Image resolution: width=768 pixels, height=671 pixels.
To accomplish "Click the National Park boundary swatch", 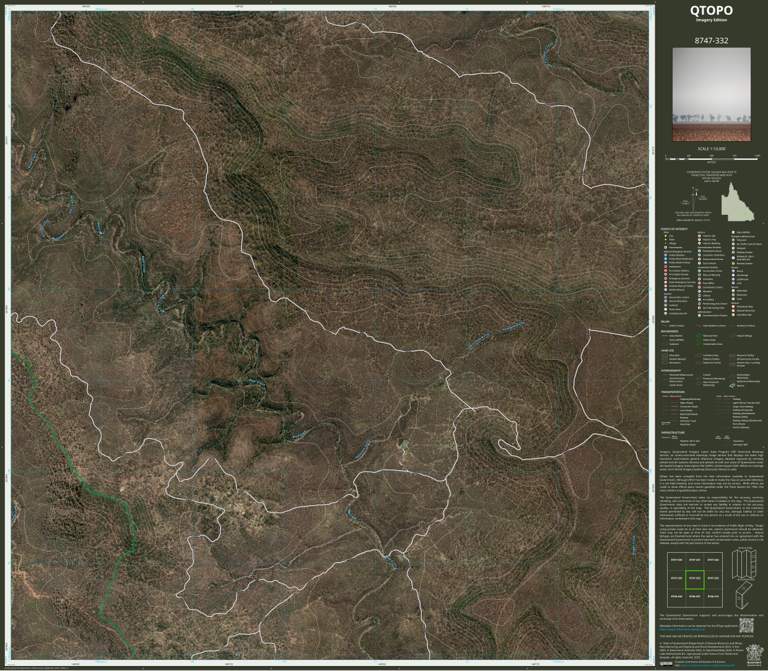I will 698,336.
